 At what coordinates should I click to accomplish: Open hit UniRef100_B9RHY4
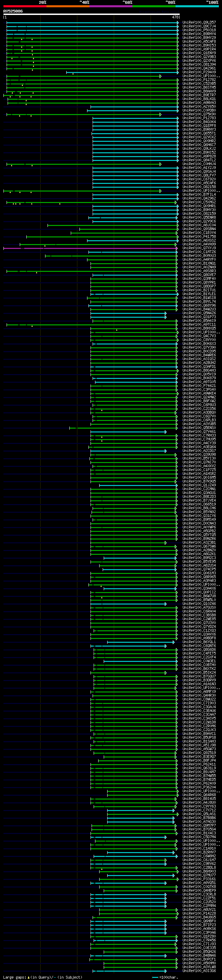click(x=199, y=34)
